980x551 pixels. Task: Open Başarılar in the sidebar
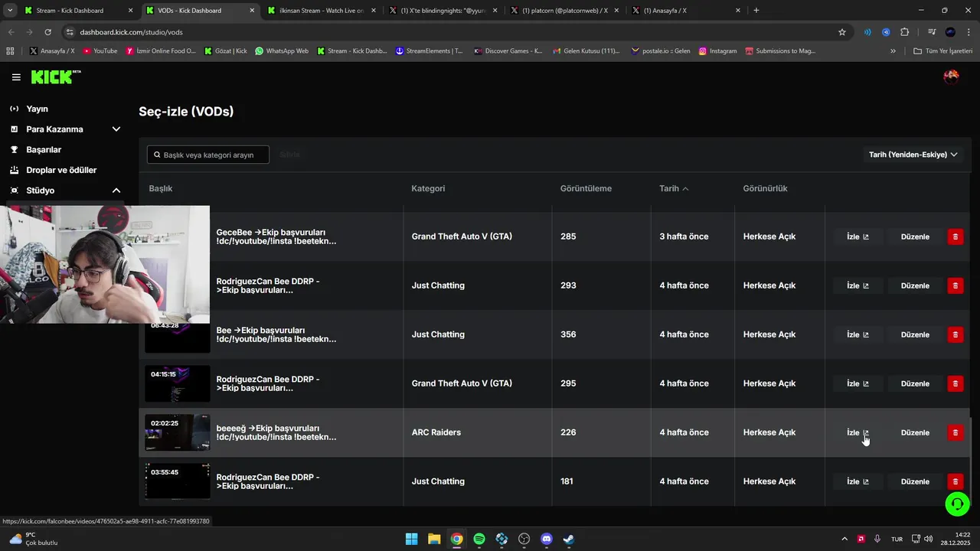click(x=44, y=150)
